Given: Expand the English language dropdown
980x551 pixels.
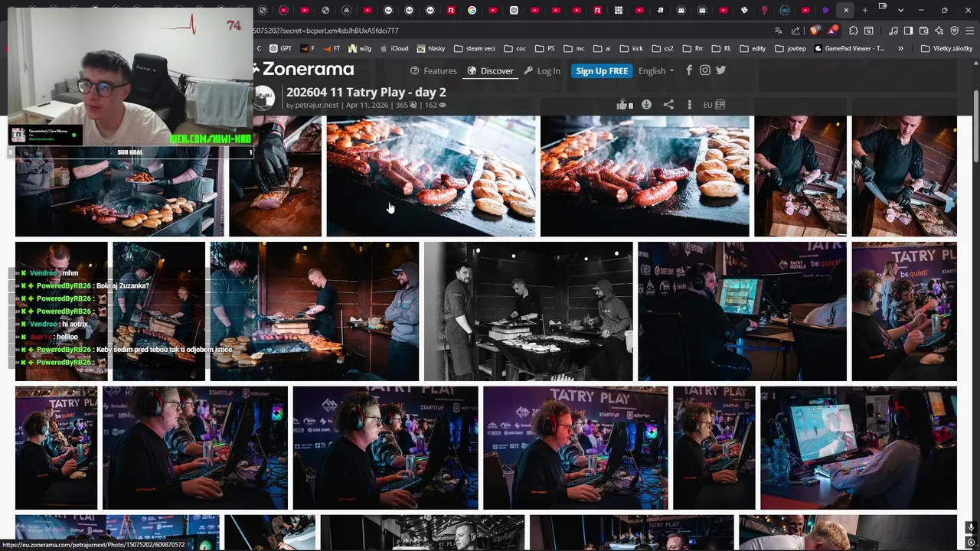Looking at the screenshot, I should pos(656,70).
